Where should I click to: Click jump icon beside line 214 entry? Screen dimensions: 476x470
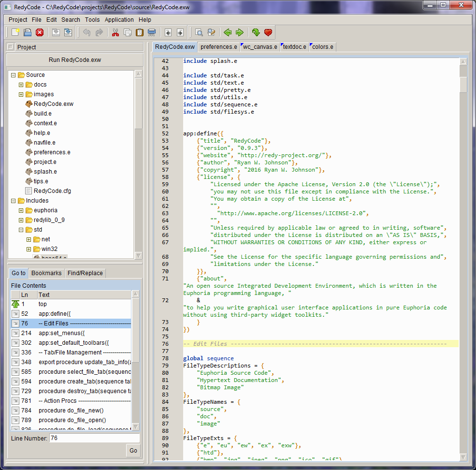pyautogui.click(x=15, y=333)
